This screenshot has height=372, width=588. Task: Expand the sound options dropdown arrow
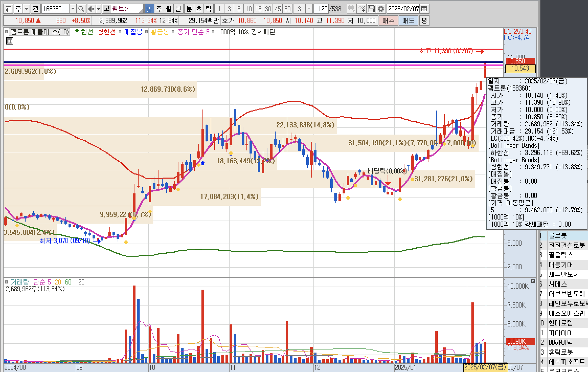point(98,9)
